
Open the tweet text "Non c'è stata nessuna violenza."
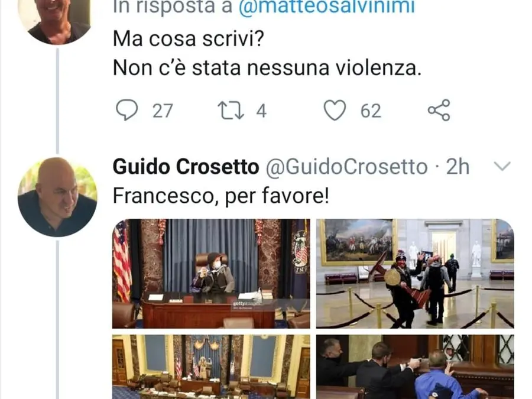point(267,67)
